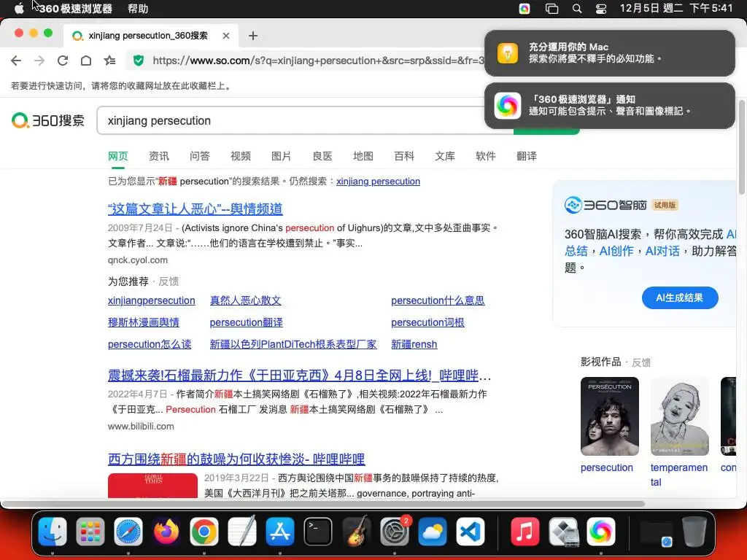
Task: Open Finder from the dock
Action: coord(53,532)
